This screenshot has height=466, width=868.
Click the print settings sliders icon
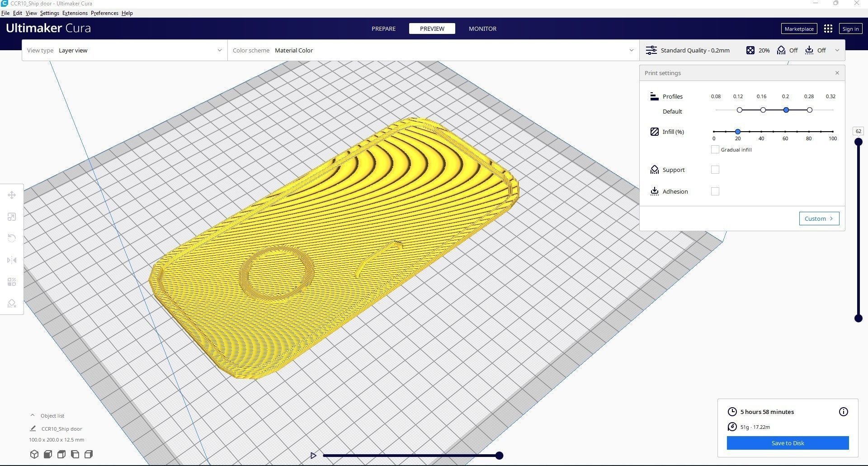(x=651, y=50)
